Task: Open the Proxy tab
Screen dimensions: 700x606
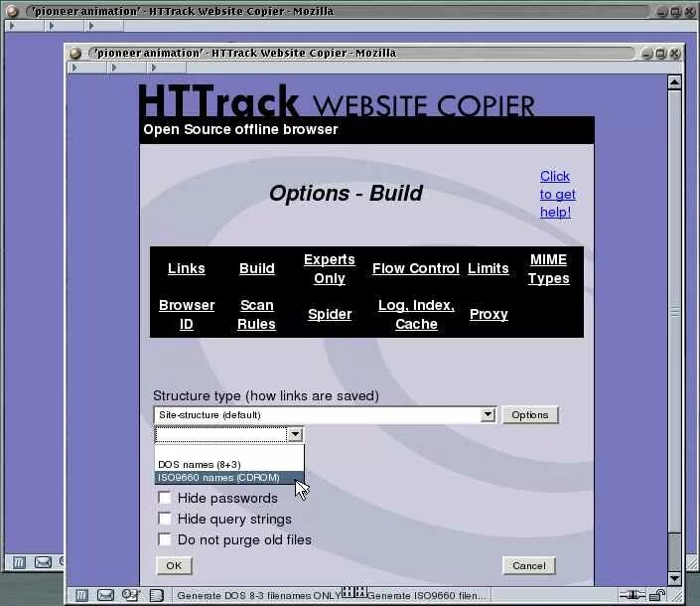Action: (489, 314)
